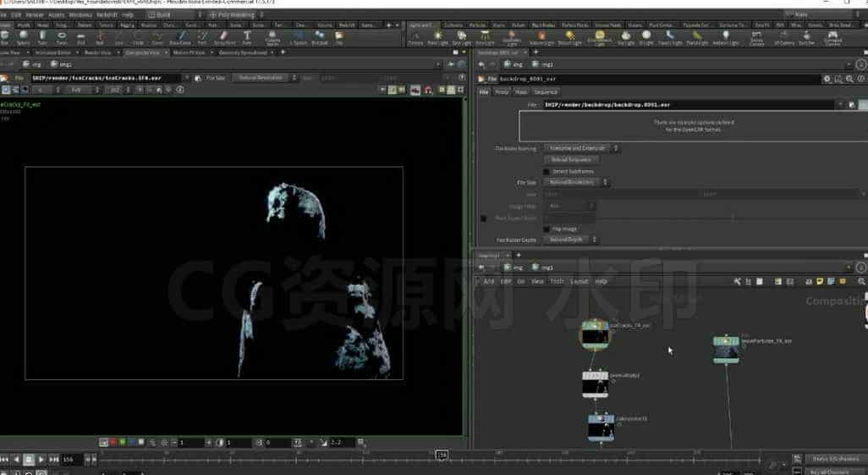This screenshot has width=868, height=475.
Task: Switch to the Sequence parameter tab
Action: [546, 92]
